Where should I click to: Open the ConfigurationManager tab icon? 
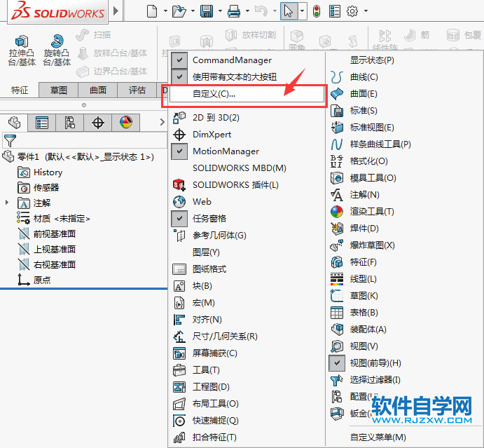pyautogui.click(x=69, y=123)
